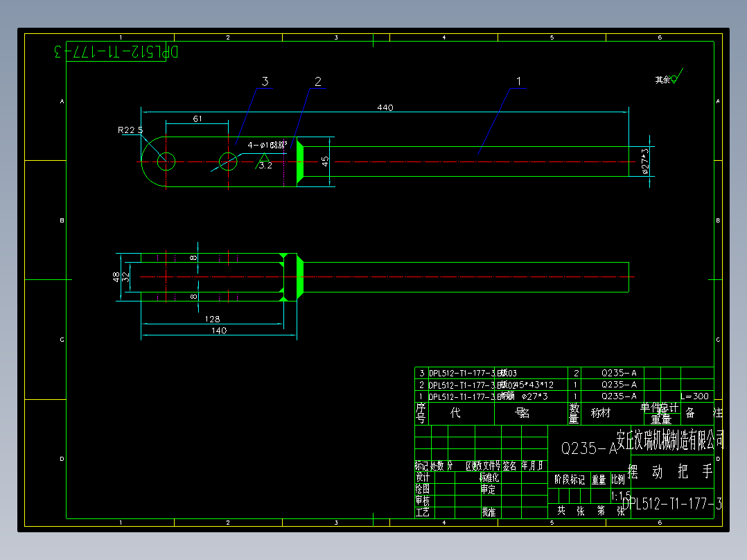Click the 440 overall length dimension
The height and width of the screenshot is (560, 747).
tap(385, 107)
